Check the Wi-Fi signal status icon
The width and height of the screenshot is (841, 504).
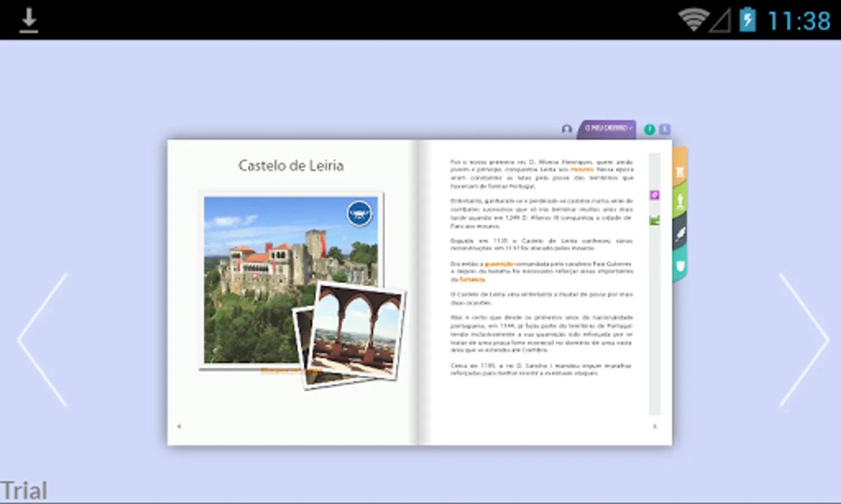(x=693, y=20)
